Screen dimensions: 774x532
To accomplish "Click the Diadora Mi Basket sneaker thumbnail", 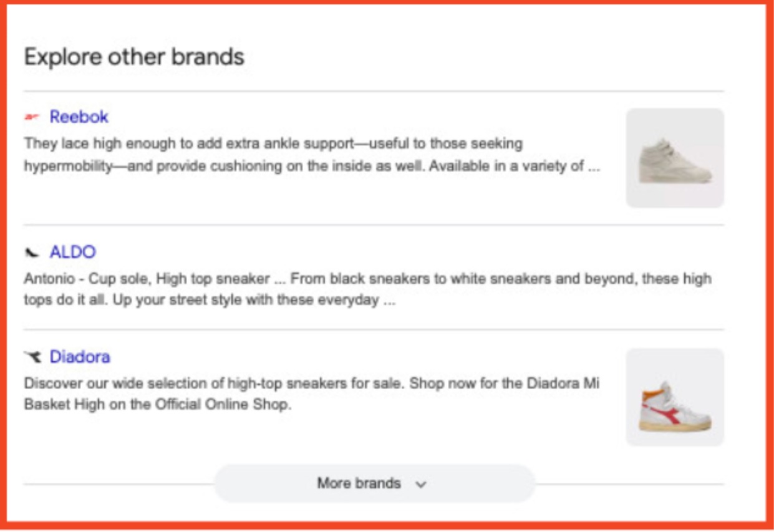I will point(675,398).
